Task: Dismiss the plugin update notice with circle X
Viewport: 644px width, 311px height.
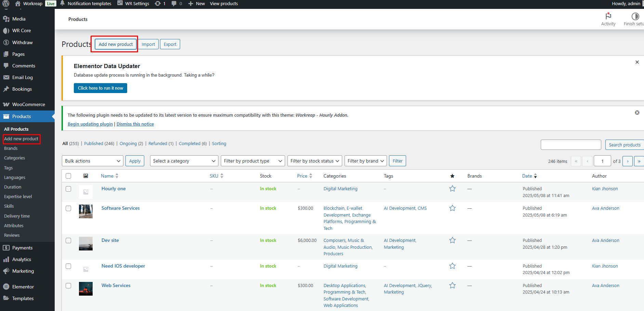Action: point(637,113)
